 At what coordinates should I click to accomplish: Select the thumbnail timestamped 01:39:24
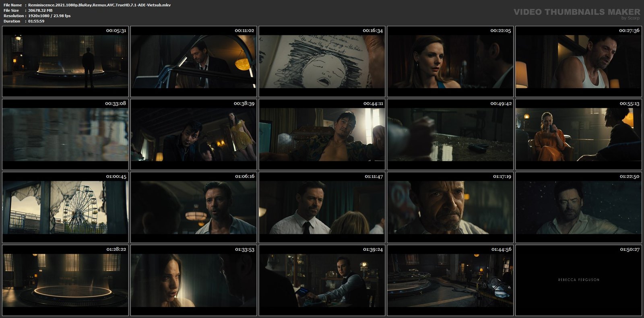322,280
